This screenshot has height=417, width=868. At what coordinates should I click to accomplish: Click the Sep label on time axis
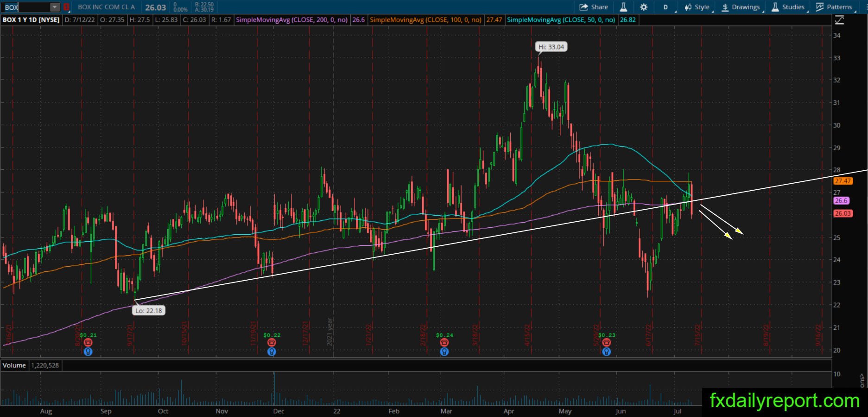pyautogui.click(x=106, y=411)
